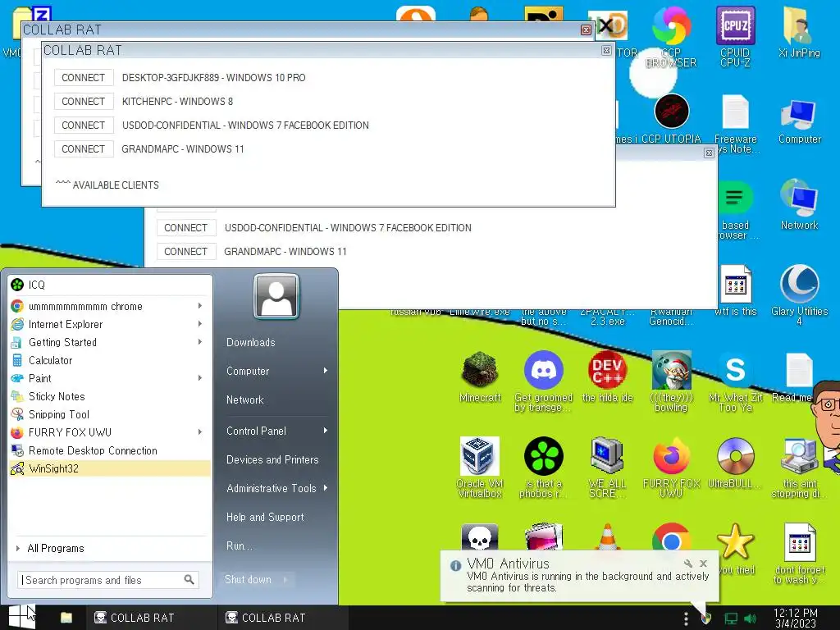
Task: Expand the Computer submenu arrow in start menu
Action: pos(325,371)
